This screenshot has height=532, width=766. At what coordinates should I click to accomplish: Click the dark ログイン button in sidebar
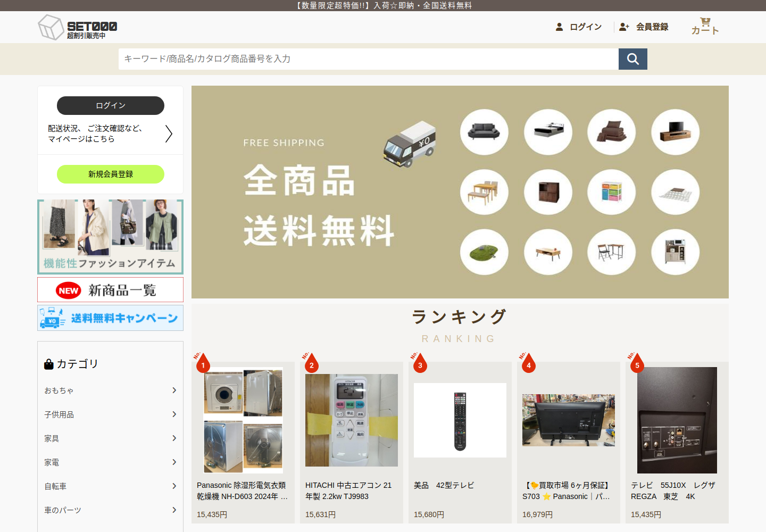[x=111, y=105]
